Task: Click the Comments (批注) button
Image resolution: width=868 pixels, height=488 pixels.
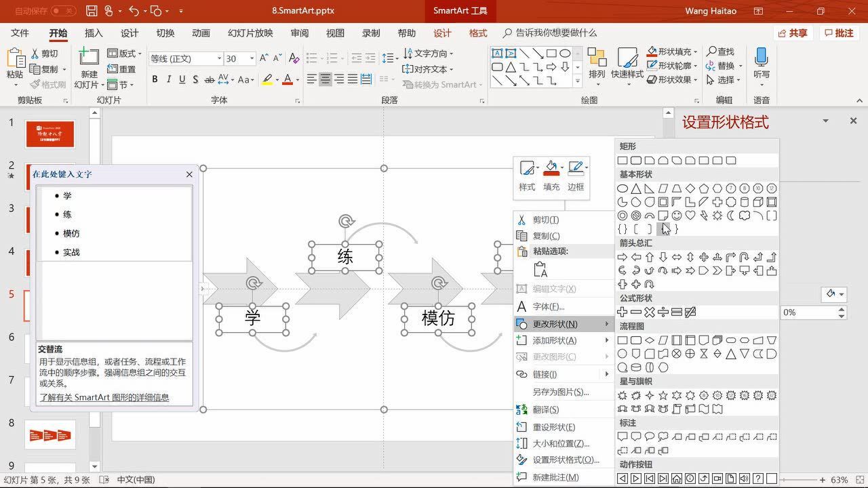Action: pos(839,33)
